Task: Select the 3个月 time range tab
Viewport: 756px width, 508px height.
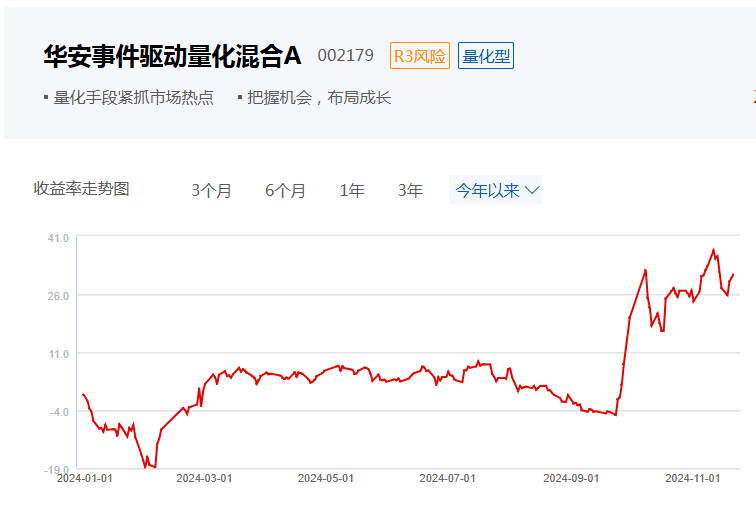Action: tap(211, 190)
